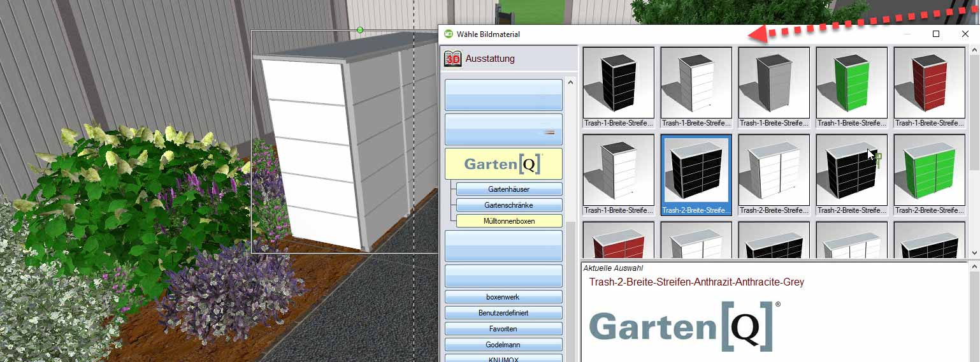This screenshot has height=362, width=980.
Task: Click the green rotation handle above the 3D box
Action: click(x=360, y=30)
